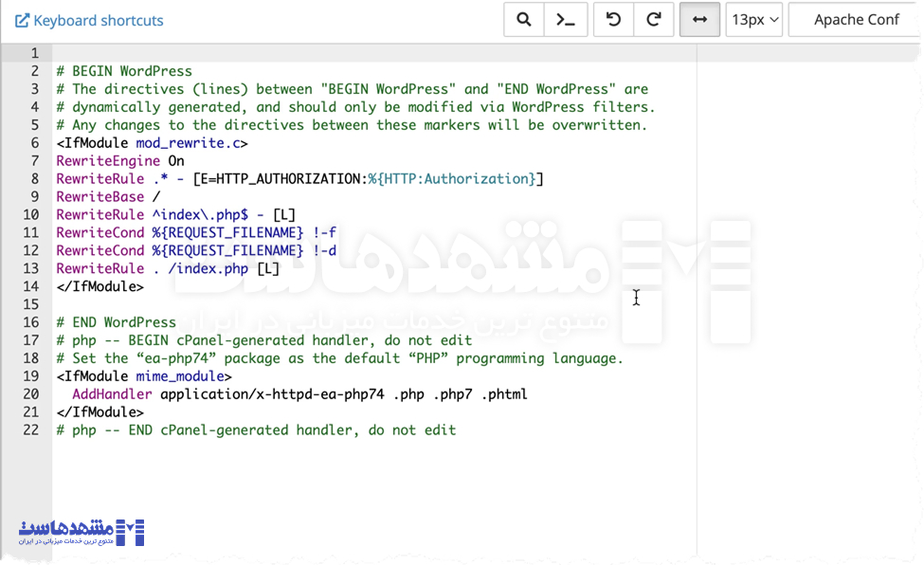Click RewriteCond line ending with !-d

click(x=196, y=250)
